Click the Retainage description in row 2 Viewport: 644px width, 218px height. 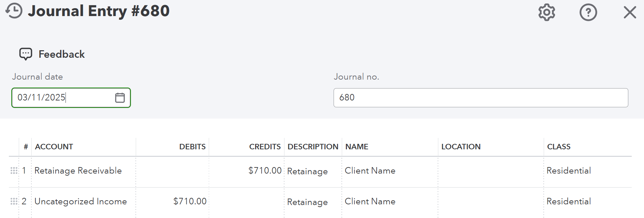[x=307, y=202]
